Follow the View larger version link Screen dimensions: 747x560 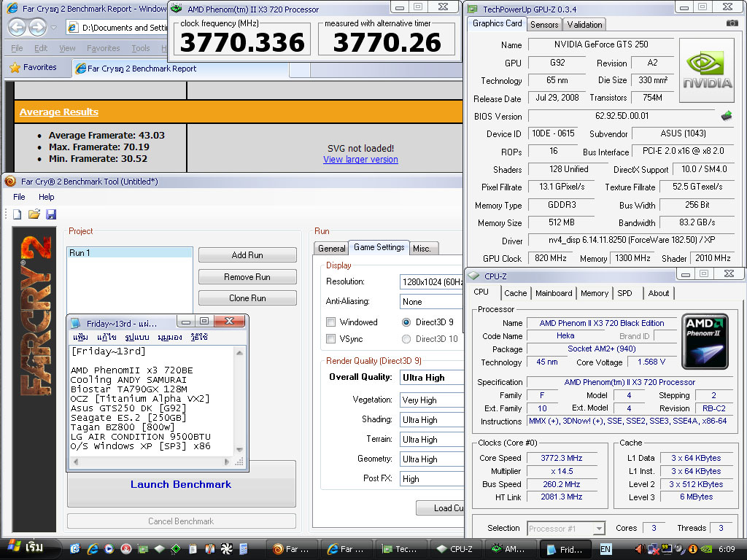pyautogui.click(x=360, y=160)
